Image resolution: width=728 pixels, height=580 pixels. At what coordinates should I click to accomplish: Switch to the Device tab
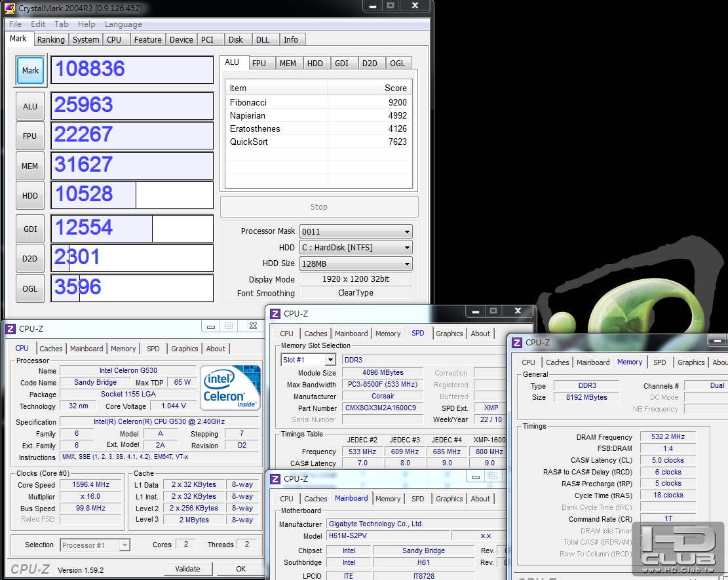coord(181,40)
